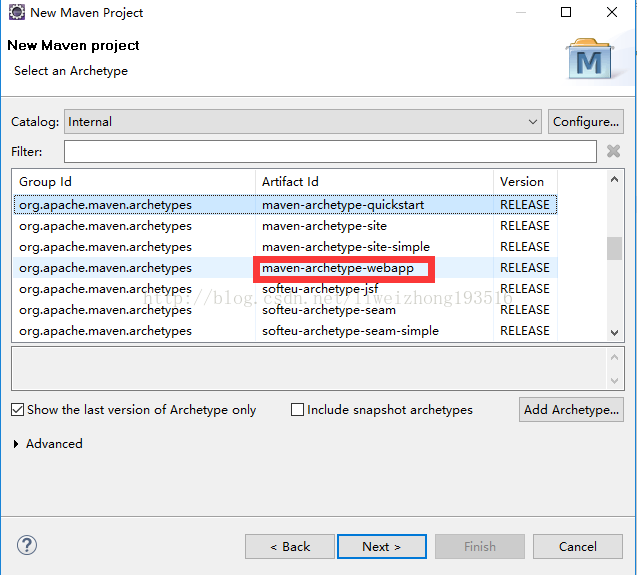Expand the Advanced section
This screenshot has height=575, width=637.
(16, 444)
